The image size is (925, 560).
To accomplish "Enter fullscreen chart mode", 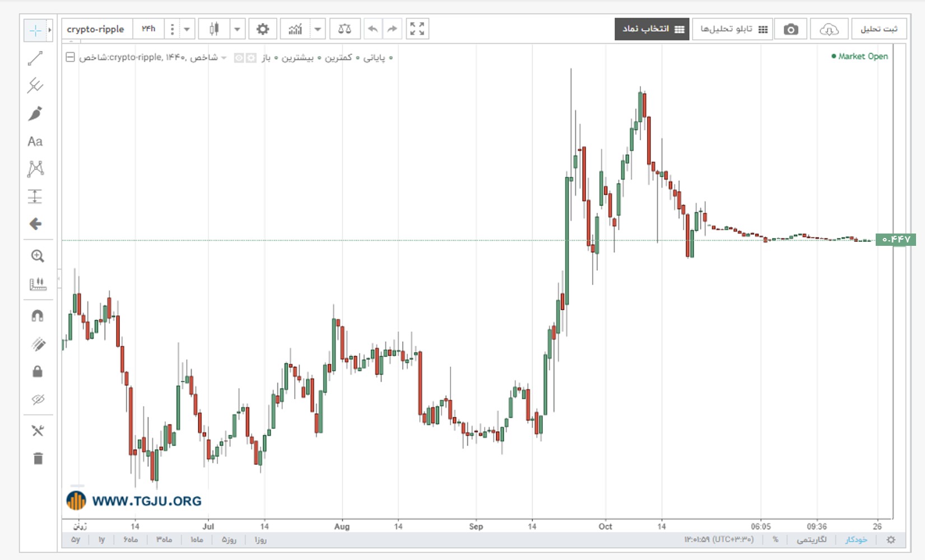I will (x=417, y=29).
